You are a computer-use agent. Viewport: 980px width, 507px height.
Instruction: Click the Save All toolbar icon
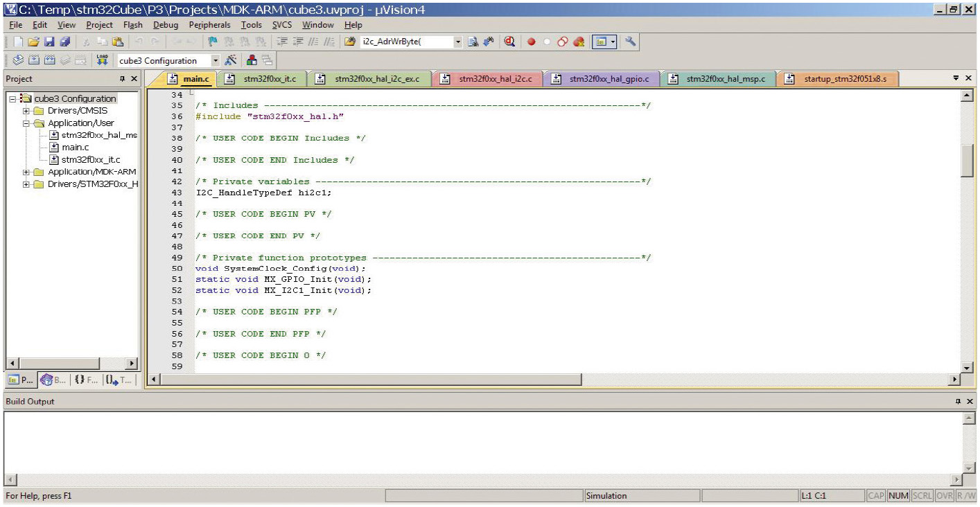pyautogui.click(x=64, y=42)
